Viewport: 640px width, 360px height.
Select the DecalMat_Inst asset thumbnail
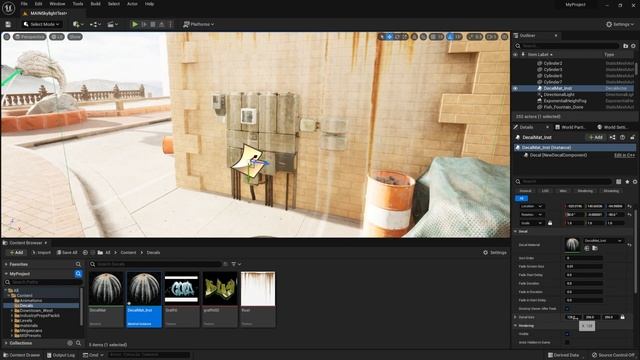[144, 299]
